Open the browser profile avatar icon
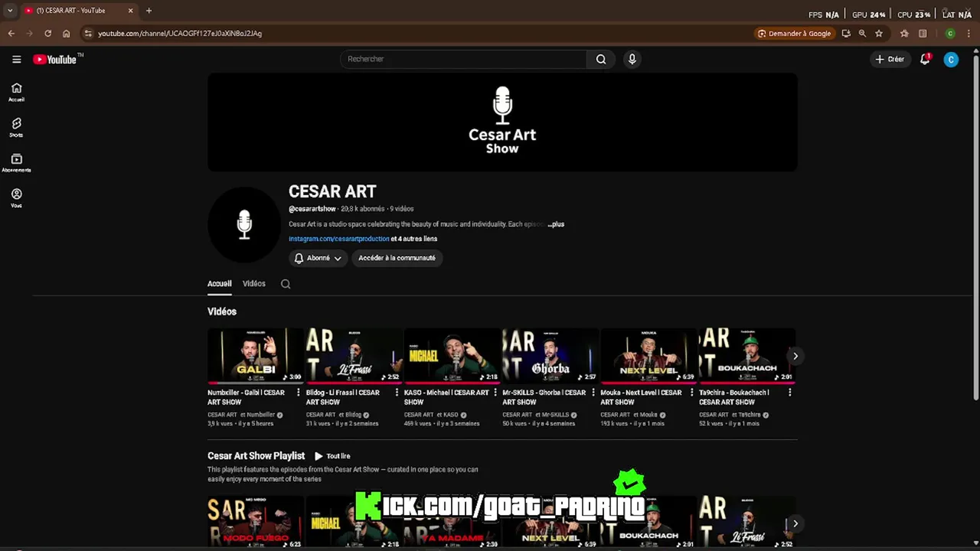The height and width of the screenshot is (551, 980). 950,34
